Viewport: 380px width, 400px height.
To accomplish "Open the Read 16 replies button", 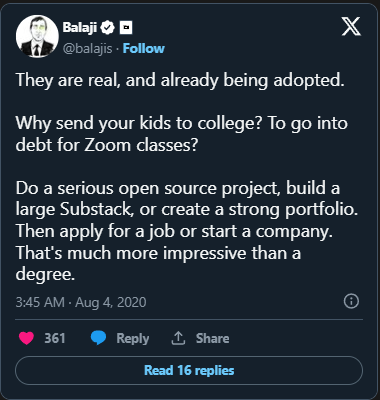I will [189, 370].
